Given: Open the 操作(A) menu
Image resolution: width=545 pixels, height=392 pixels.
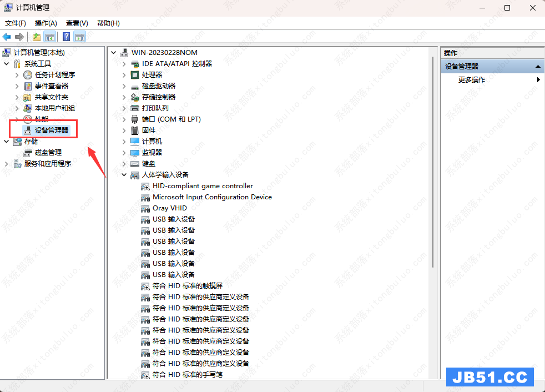Looking at the screenshot, I should [x=46, y=23].
